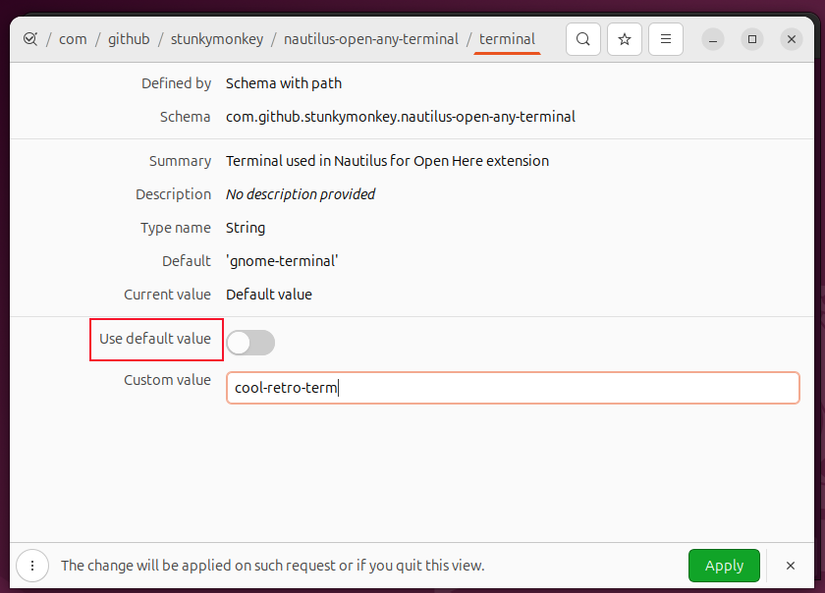The image size is (825, 593).
Task: Minimize the dconf Editor window
Action: click(x=713, y=39)
